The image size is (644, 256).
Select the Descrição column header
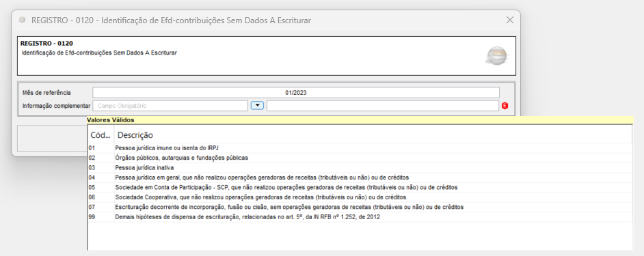pyautogui.click(x=373, y=134)
